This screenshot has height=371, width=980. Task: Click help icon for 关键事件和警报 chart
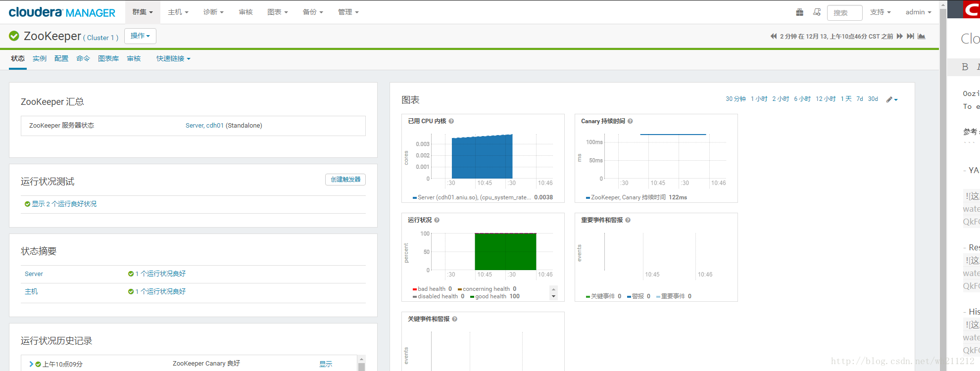(455, 319)
